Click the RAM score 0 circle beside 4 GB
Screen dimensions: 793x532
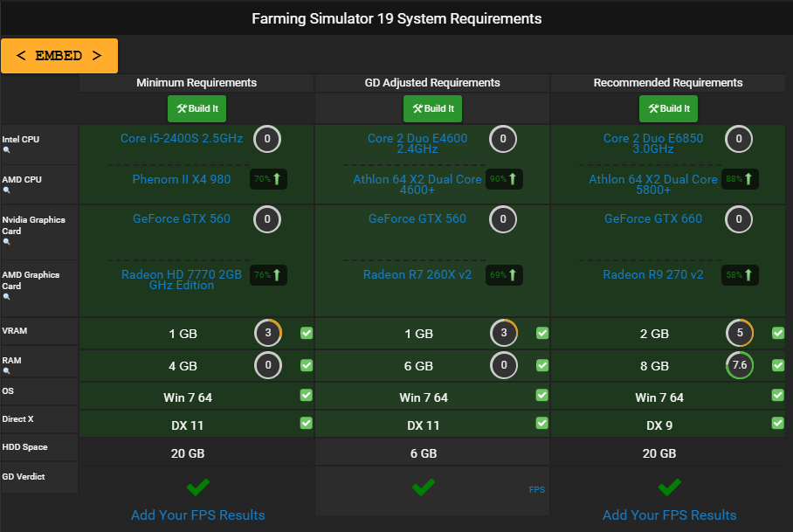click(268, 365)
